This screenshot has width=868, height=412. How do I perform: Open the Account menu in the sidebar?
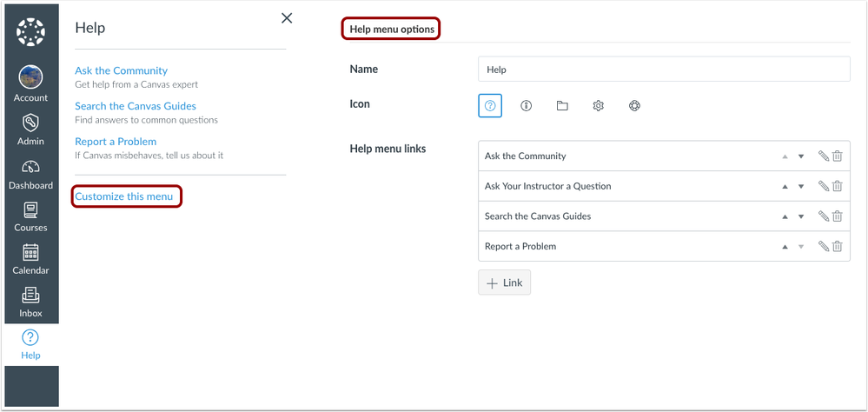point(30,83)
